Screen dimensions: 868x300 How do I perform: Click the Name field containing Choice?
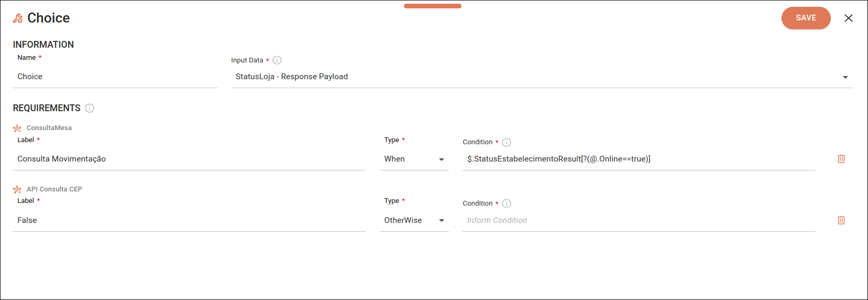115,77
